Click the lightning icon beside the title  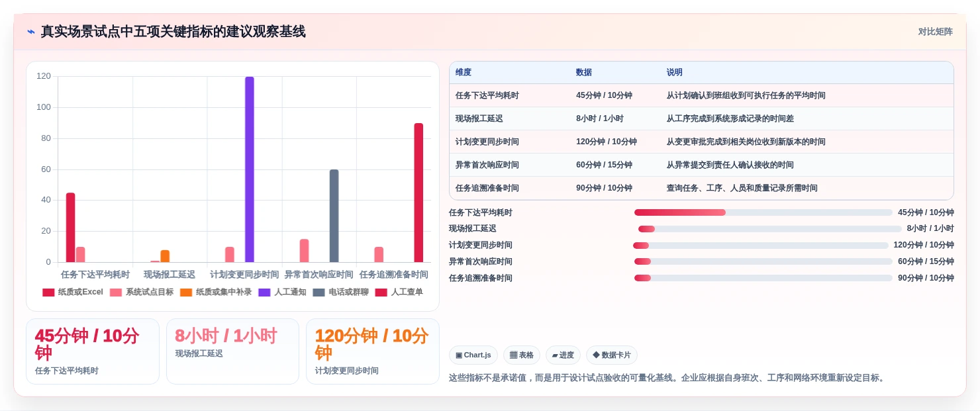coord(31,32)
